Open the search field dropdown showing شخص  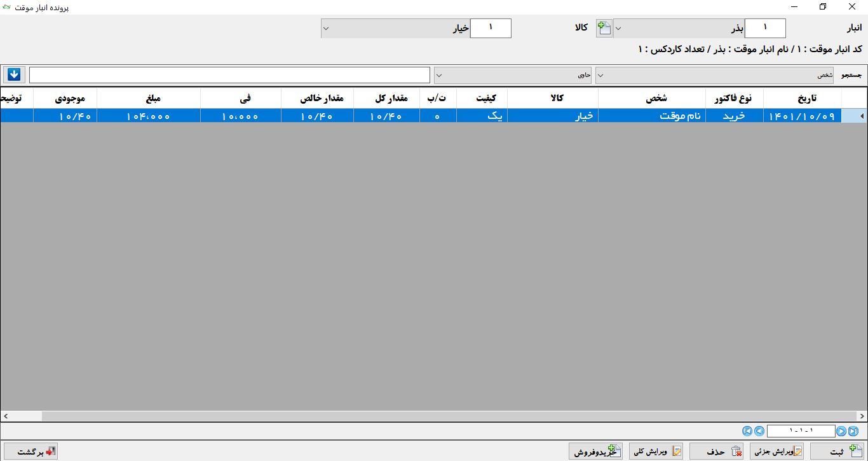click(x=600, y=75)
